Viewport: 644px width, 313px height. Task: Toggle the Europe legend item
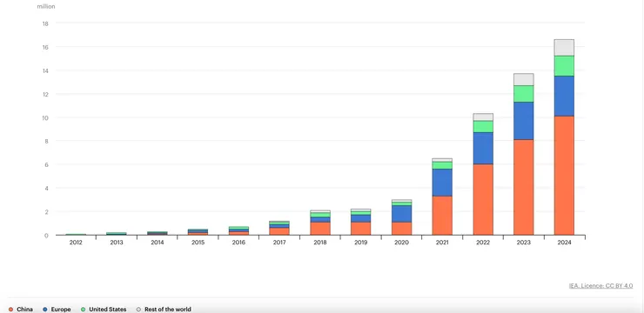(x=57, y=310)
